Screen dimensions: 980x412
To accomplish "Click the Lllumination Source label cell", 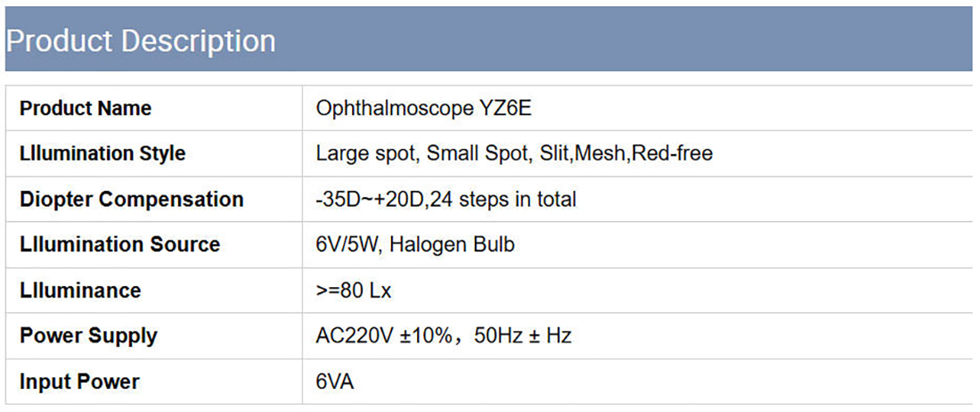I will coord(119,245).
